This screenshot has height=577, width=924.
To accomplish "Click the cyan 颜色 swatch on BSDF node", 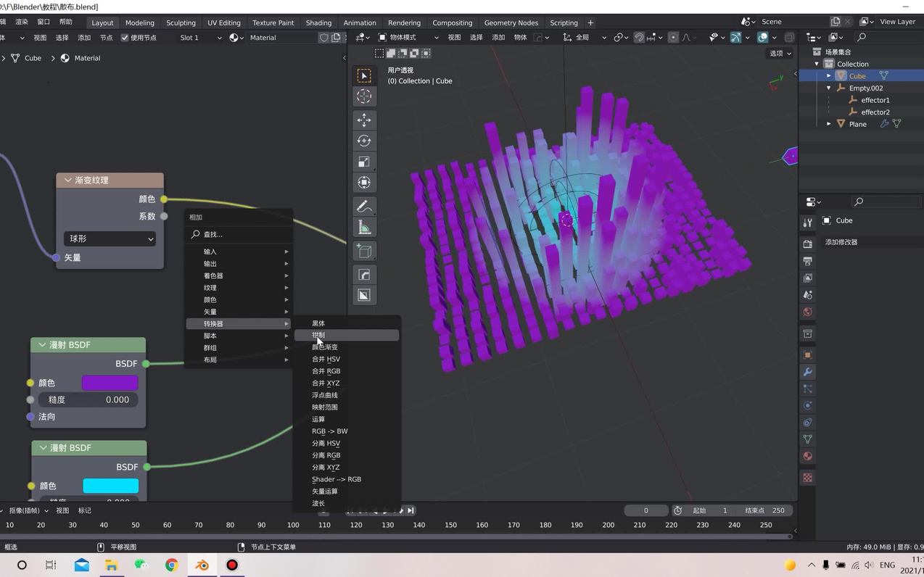I will (x=110, y=486).
